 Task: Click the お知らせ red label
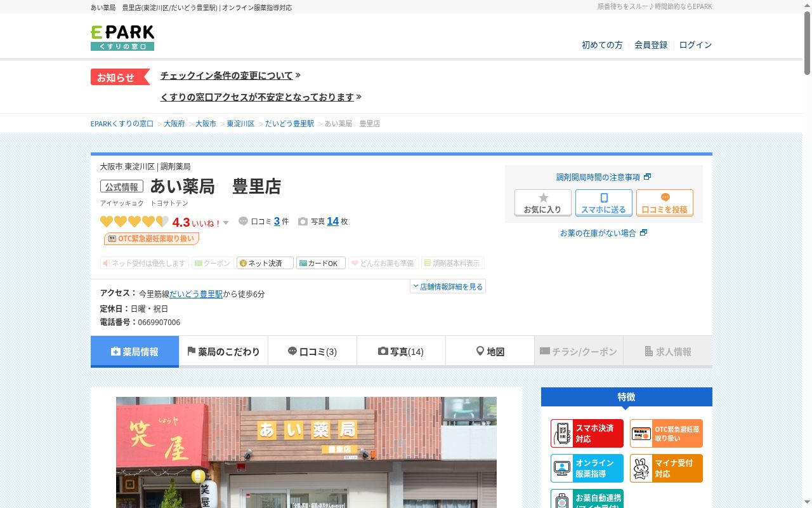point(120,77)
